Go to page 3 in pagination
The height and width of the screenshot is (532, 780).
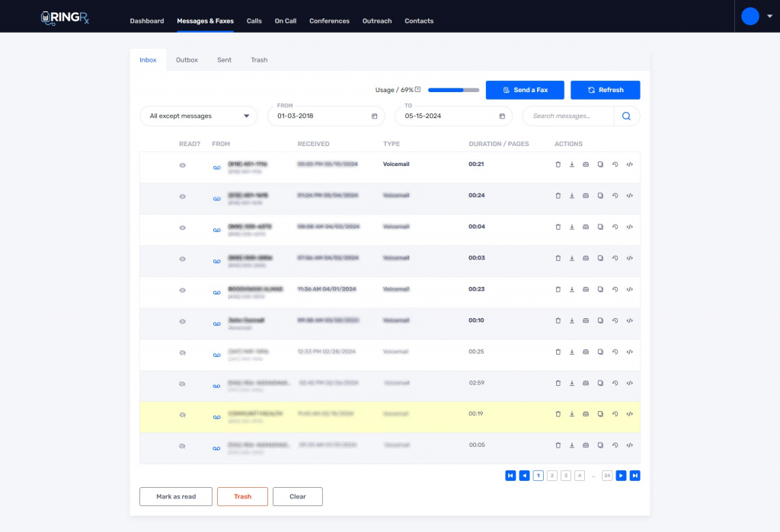565,475
